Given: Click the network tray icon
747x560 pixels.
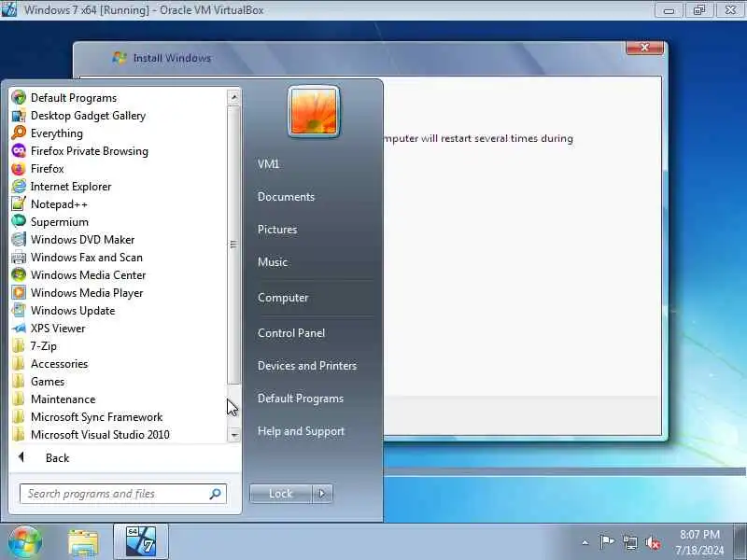Looking at the screenshot, I should [629, 542].
